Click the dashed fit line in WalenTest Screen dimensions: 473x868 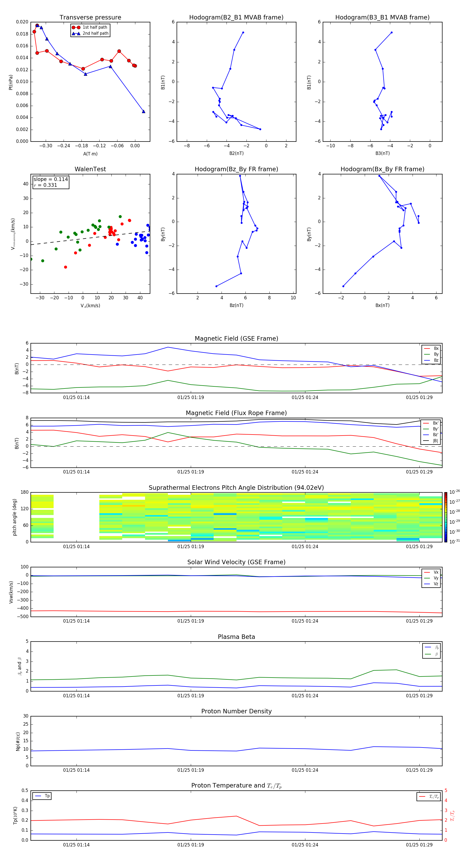click(x=90, y=238)
